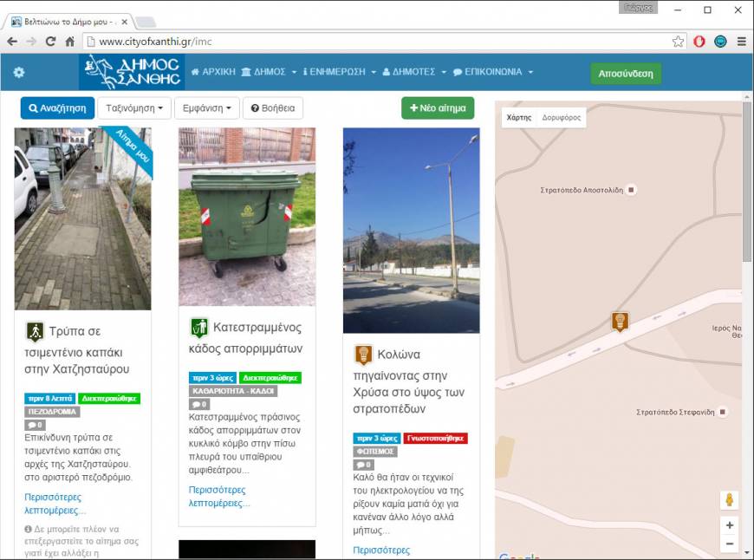Click the settings gear icon in blue navbar
This screenshot has width=754, height=560.
[19, 72]
